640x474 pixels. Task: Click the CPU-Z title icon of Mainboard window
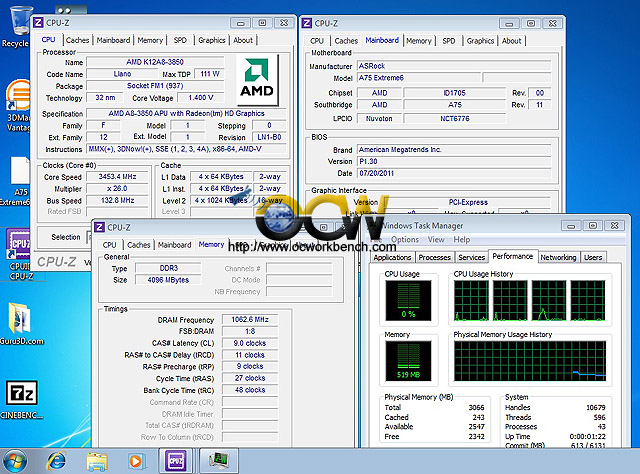pos(307,23)
